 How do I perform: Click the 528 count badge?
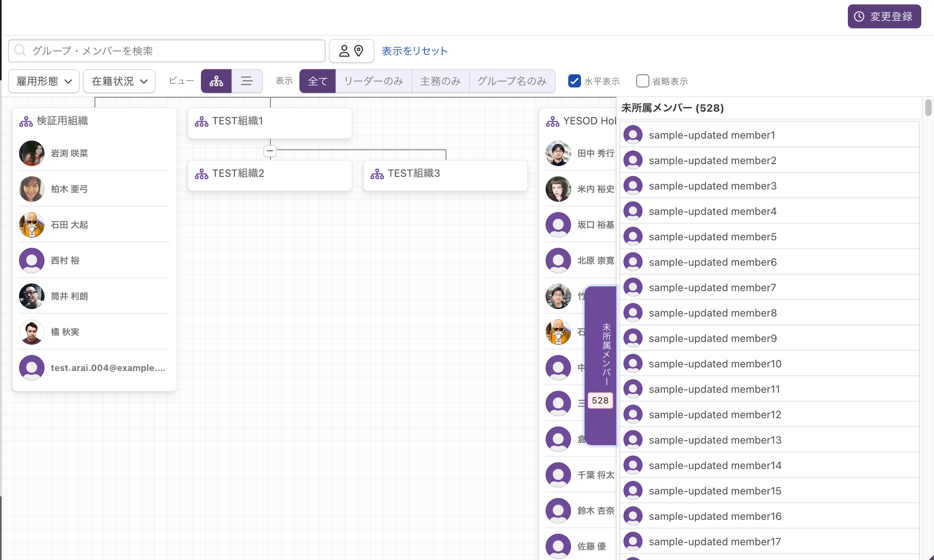point(600,400)
